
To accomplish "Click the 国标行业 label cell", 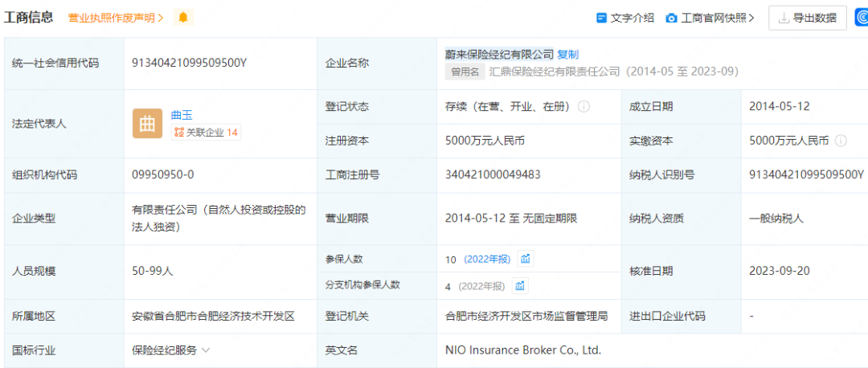I will [x=63, y=350].
